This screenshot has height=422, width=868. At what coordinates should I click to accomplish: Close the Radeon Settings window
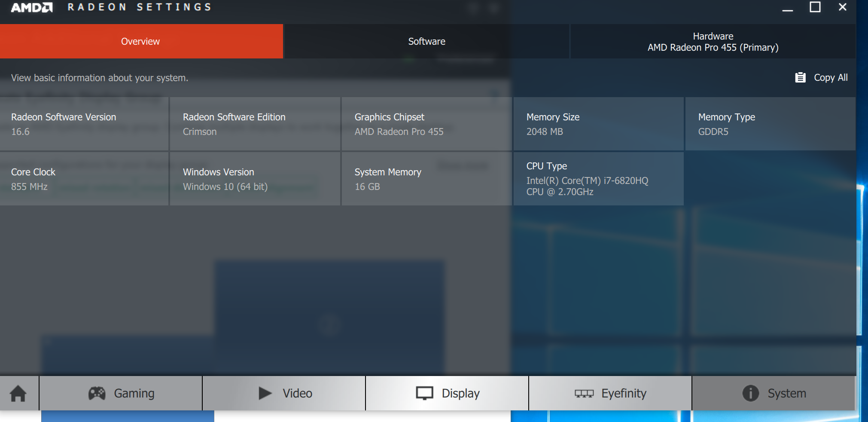[x=843, y=7]
